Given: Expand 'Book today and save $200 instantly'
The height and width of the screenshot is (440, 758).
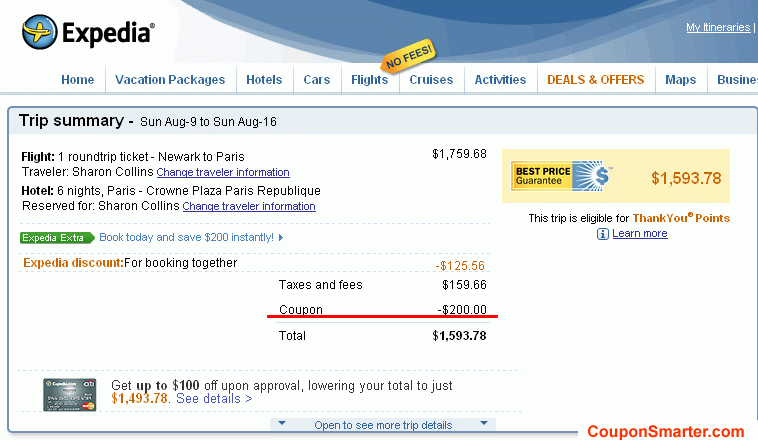Looking at the screenshot, I should pyautogui.click(x=190, y=238).
